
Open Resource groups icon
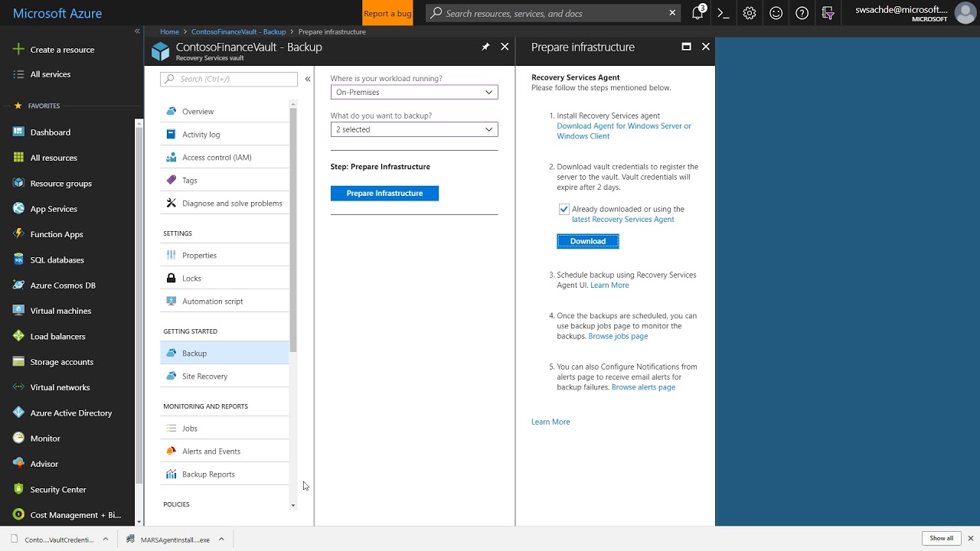click(x=18, y=183)
